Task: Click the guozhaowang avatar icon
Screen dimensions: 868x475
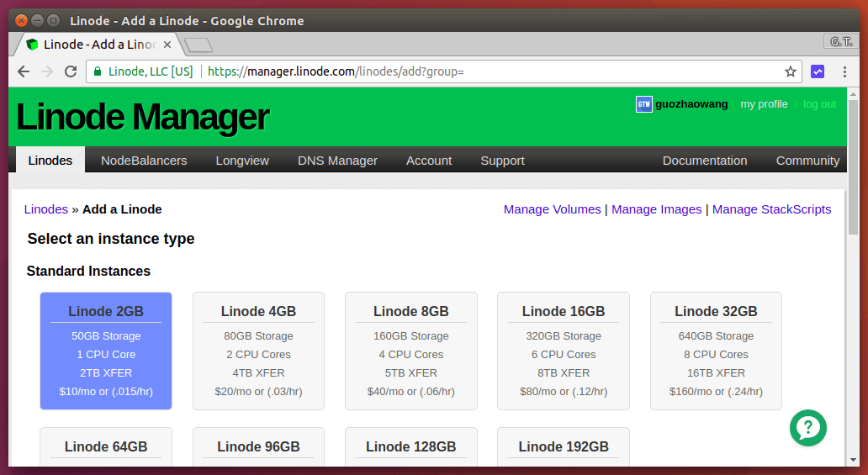Action: tap(643, 104)
